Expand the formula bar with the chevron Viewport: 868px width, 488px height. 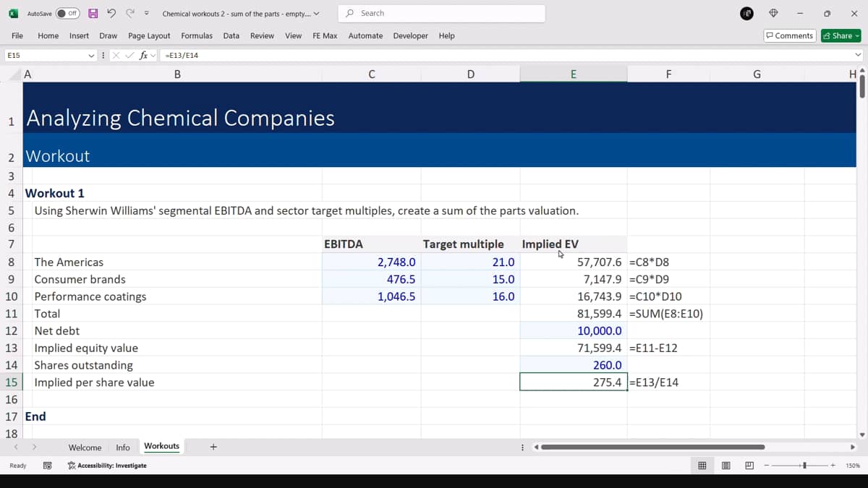click(859, 55)
